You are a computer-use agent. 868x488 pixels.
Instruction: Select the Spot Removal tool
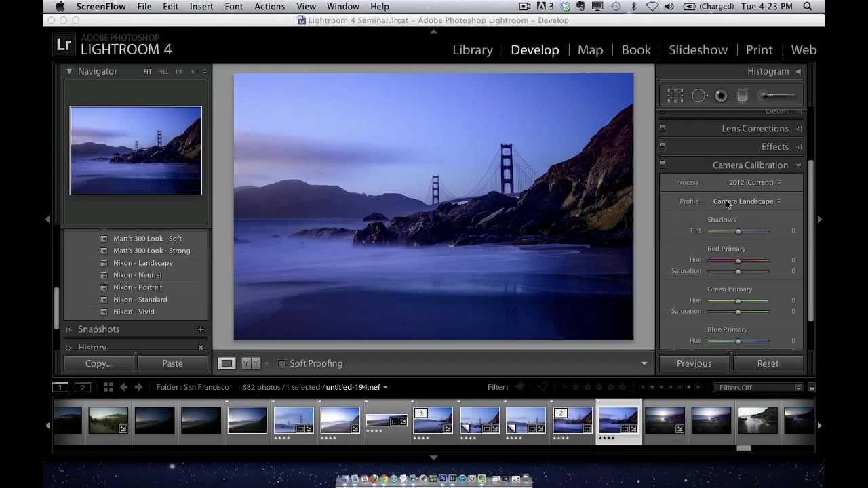(699, 96)
